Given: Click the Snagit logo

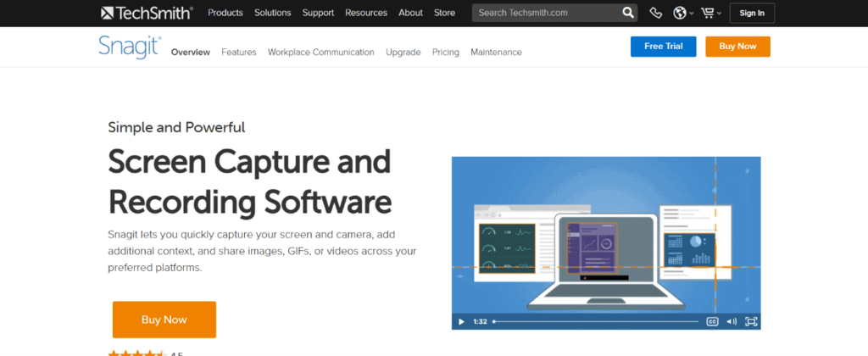Looking at the screenshot, I should [x=130, y=46].
